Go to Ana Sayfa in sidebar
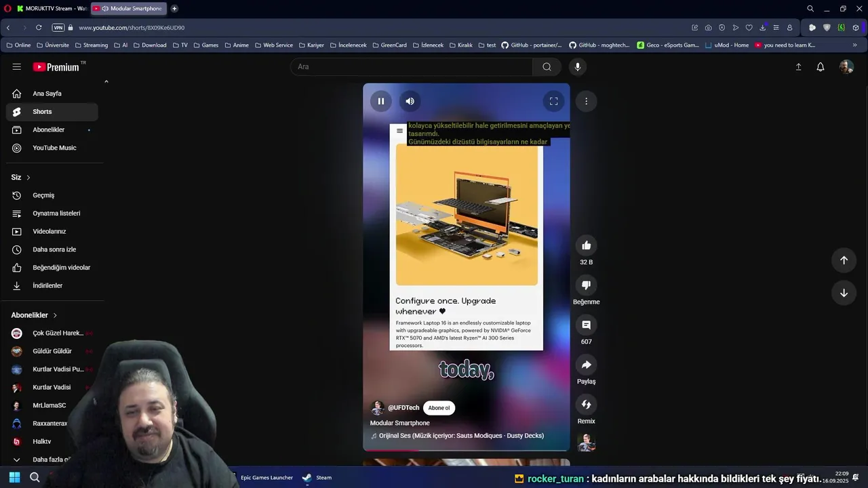Screen dimensions: 868x488 tap(52, 94)
